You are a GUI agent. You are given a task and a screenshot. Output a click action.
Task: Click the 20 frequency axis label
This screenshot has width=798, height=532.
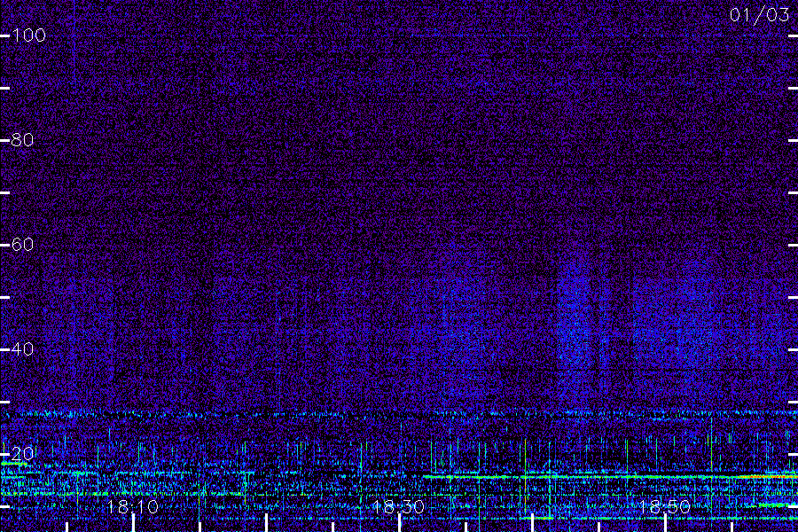(22, 453)
